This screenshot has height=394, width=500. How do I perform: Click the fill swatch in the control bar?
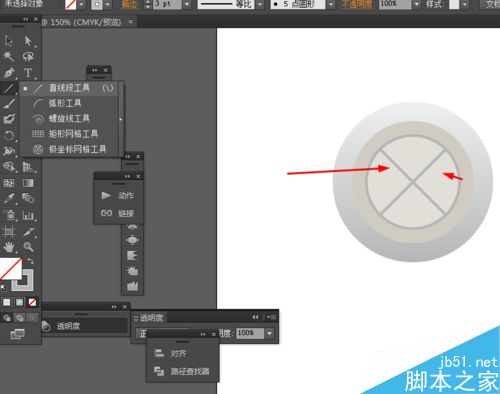(x=70, y=4)
